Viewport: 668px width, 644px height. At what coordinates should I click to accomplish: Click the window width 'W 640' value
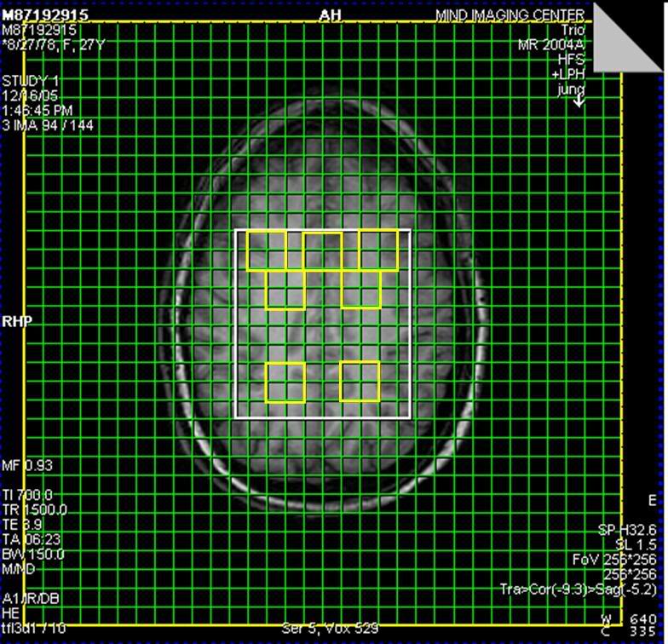[639, 618]
